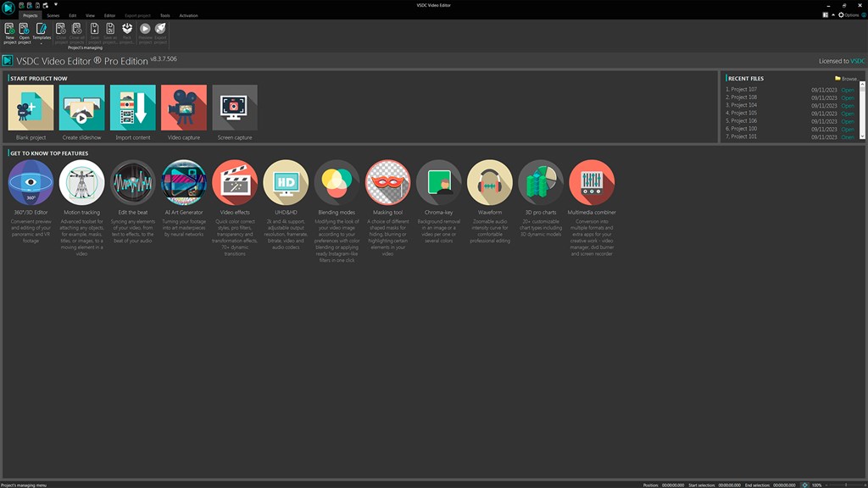Click the Export project ribbon tab
The width and height of the screenshot is (868, 488).
point(138,15)
